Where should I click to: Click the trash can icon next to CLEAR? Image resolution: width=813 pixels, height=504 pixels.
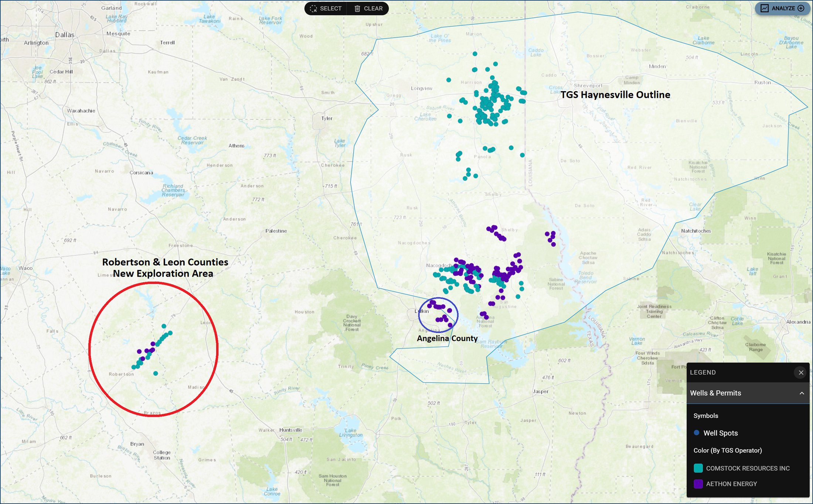coord(357,8)
